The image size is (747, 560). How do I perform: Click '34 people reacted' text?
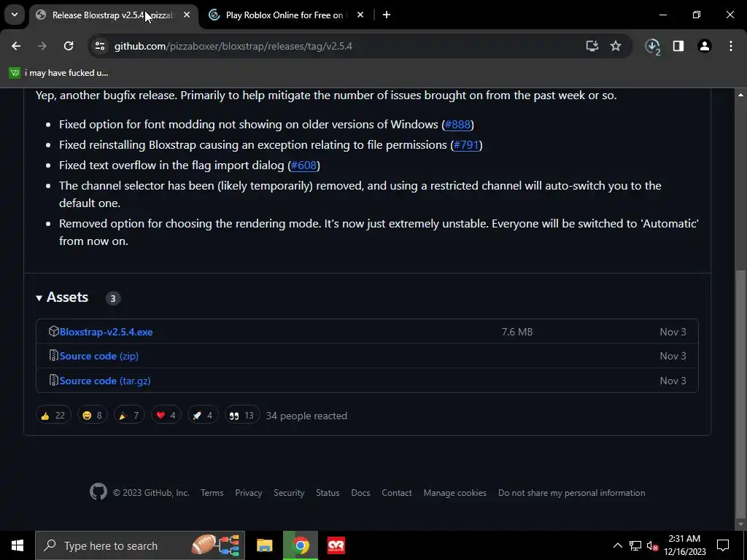point(306,416)
